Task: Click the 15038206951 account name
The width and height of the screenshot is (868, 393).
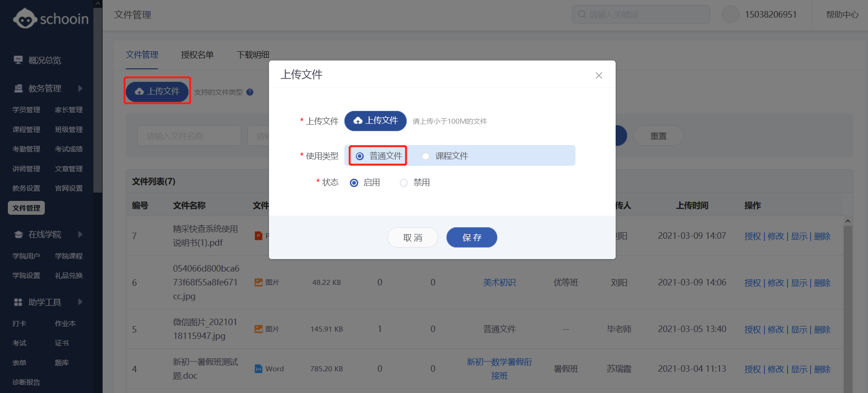Action: click(x=770, y=14)
